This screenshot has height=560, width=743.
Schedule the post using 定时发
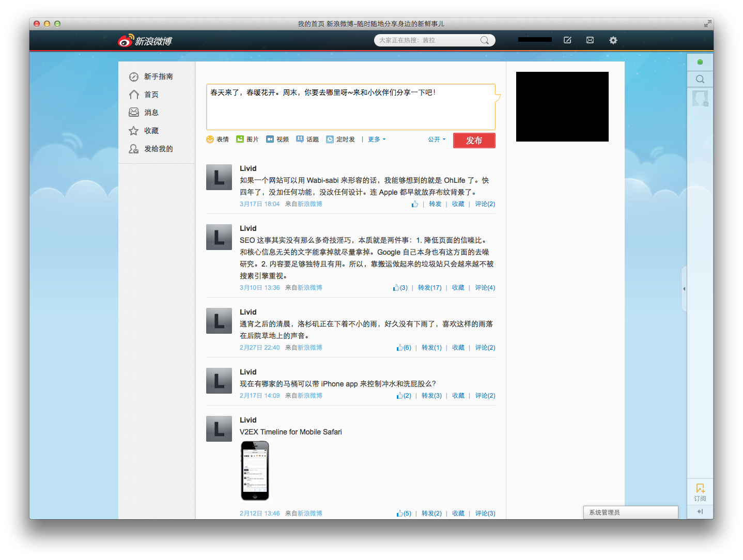click(x=340, y=139)
